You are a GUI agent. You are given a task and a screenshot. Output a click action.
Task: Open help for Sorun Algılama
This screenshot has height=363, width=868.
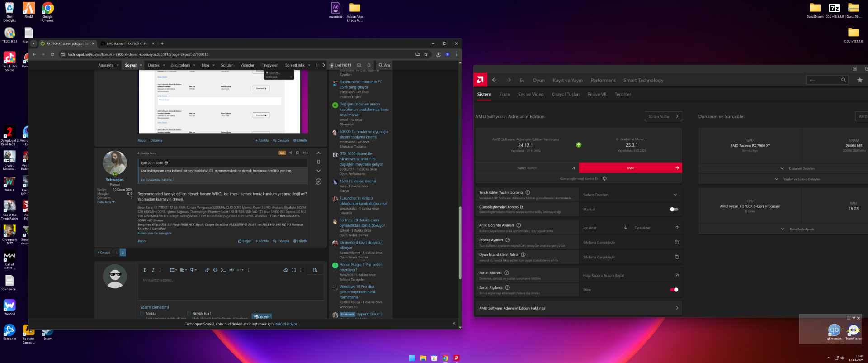(x=507, y=287)
